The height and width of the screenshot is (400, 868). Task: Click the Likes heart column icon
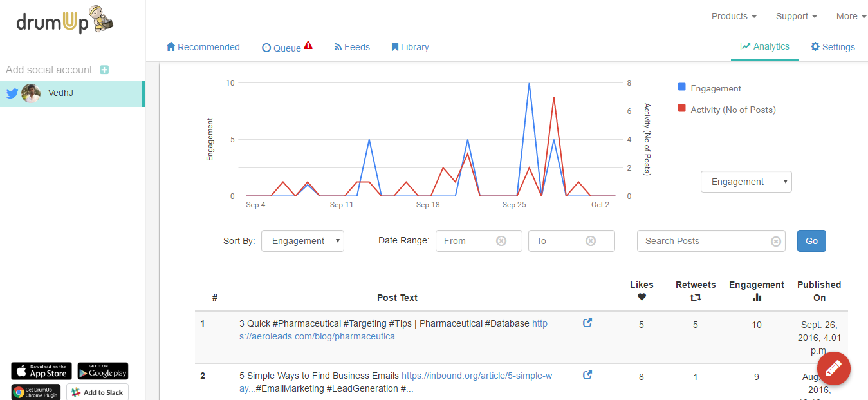(642, 297)
